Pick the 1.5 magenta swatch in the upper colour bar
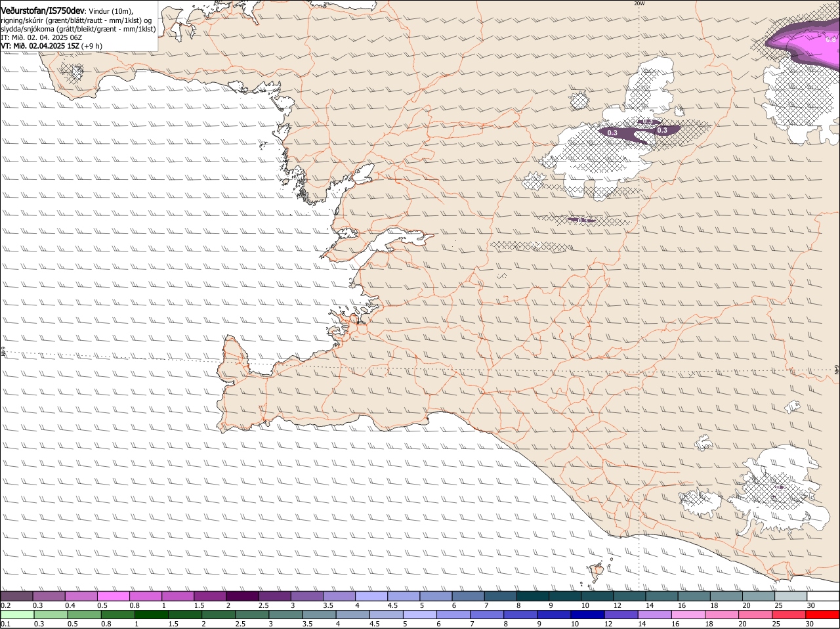The width and height of the screenshot is (840, 629). coord(209,596)
